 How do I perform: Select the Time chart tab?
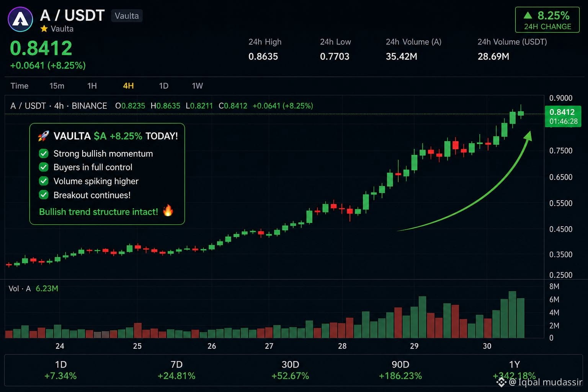pyautogui.click(x=20, y=86)
